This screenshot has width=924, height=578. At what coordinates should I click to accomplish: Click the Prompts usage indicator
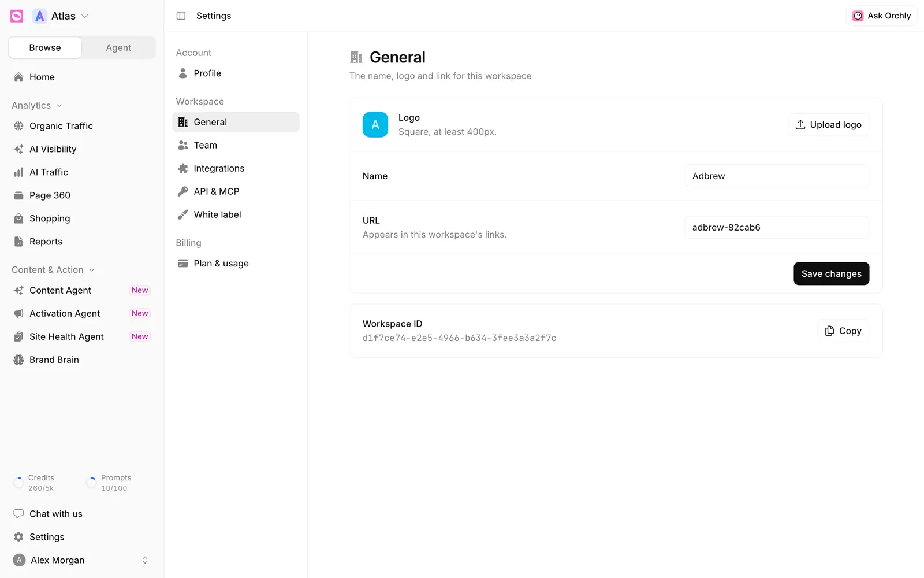pos(109,483)
